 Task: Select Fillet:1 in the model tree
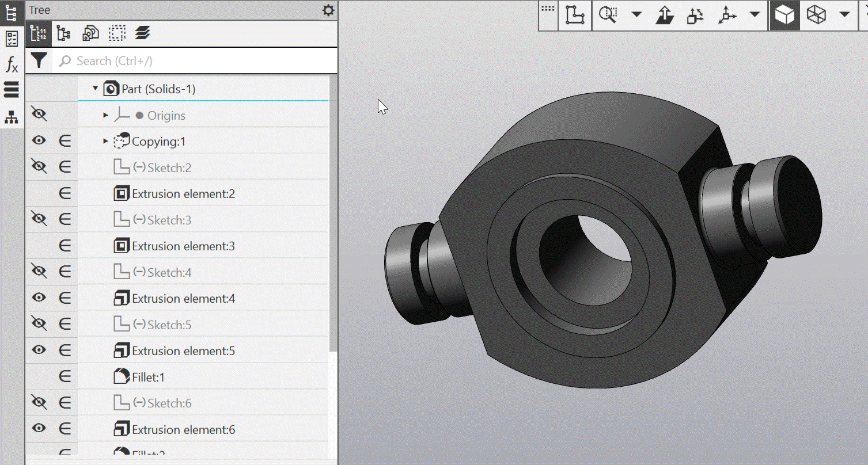tap(148, 378)
